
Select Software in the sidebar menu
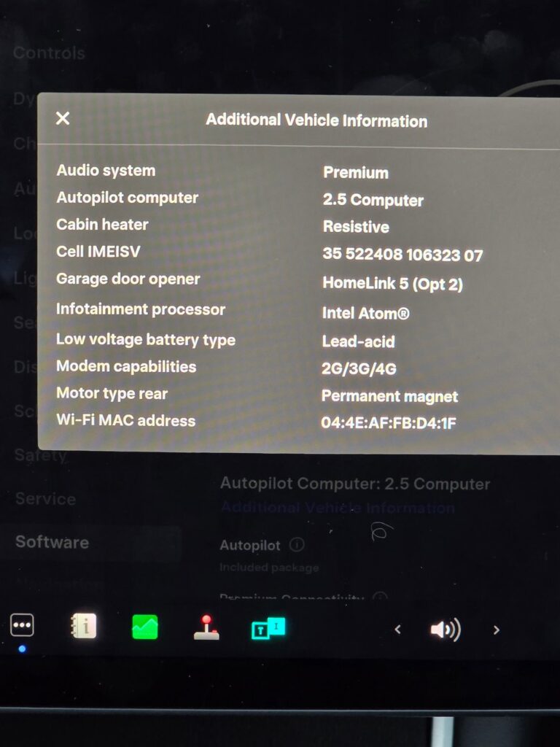pyautogui.click(x=52, y=542)
